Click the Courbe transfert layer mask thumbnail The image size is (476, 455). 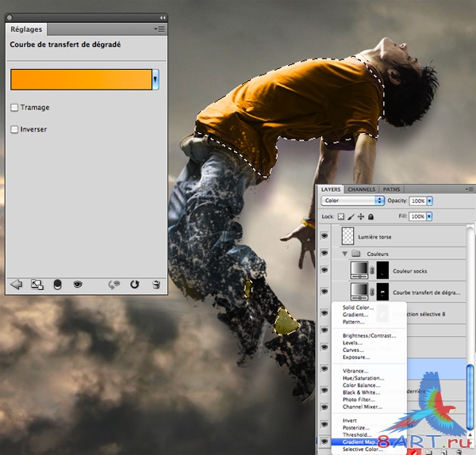382,292
